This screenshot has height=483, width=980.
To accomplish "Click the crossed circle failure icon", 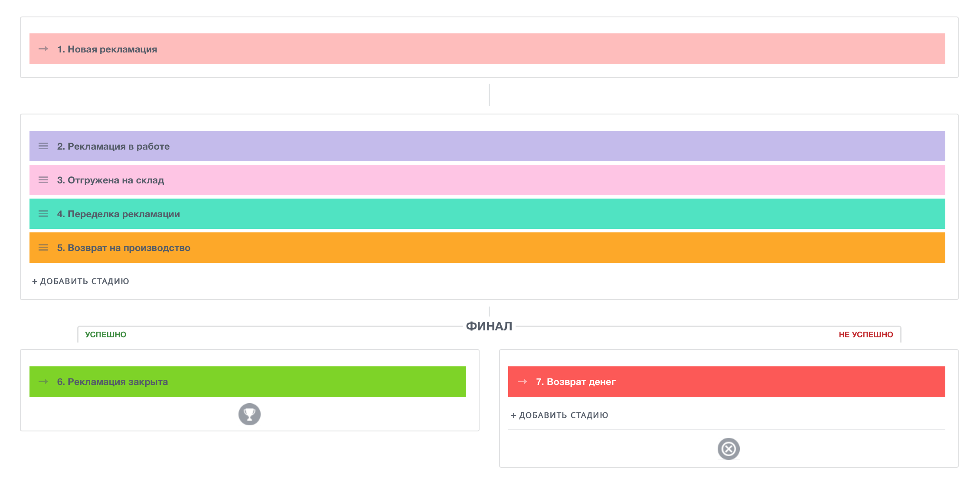I will point(728,449).
